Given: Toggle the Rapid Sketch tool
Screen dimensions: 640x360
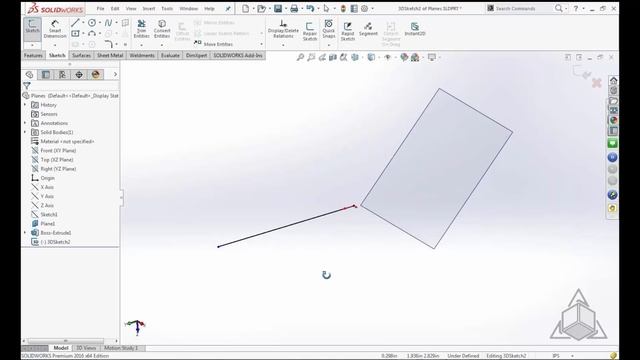Looking at the screenshot, I should click(348, 31).
